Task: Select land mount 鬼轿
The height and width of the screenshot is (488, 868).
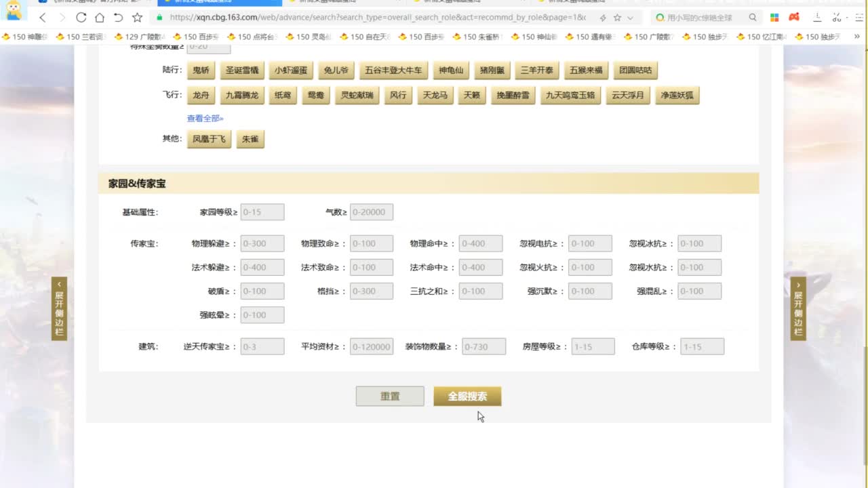Action: pos(201,70)
